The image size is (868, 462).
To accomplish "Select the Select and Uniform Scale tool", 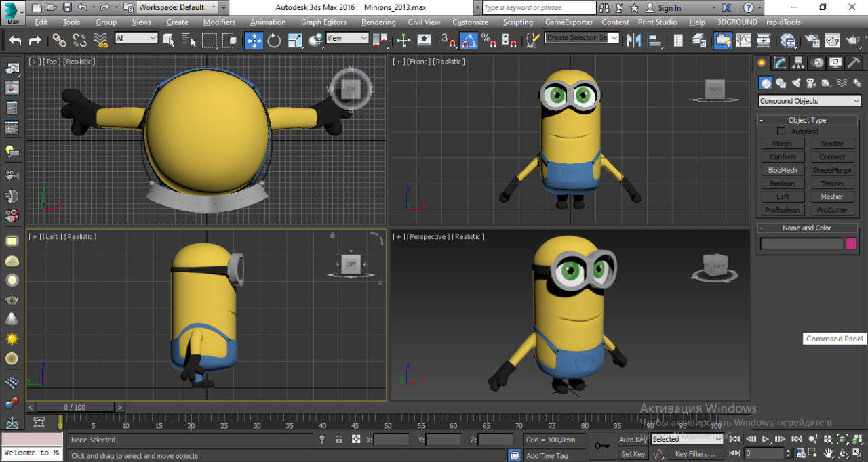I will tap(294, 40).
